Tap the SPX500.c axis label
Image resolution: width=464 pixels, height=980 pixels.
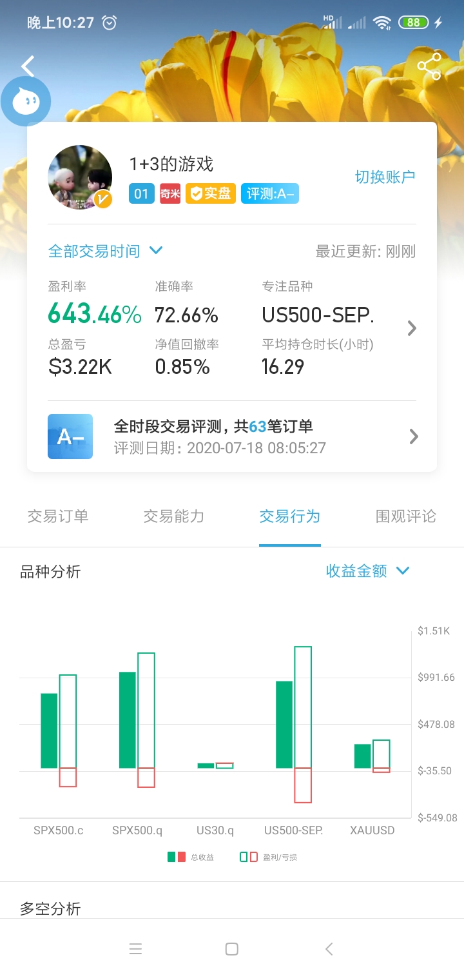pos(59,830)
